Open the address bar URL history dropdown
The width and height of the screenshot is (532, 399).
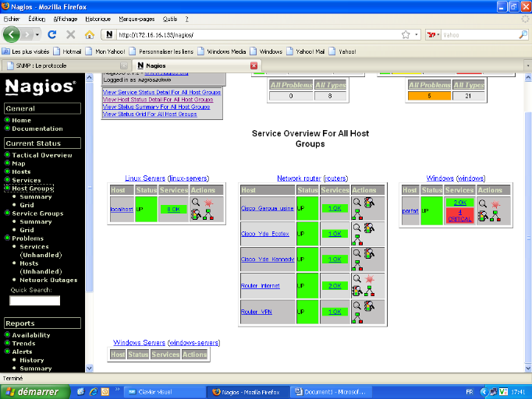pyautogui.click(x=417, y=35)
